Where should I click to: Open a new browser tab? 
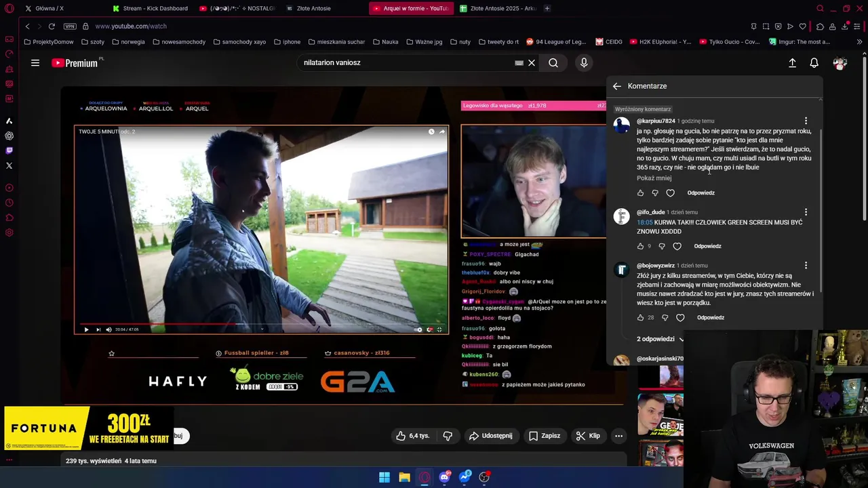(x=547, y=8)
